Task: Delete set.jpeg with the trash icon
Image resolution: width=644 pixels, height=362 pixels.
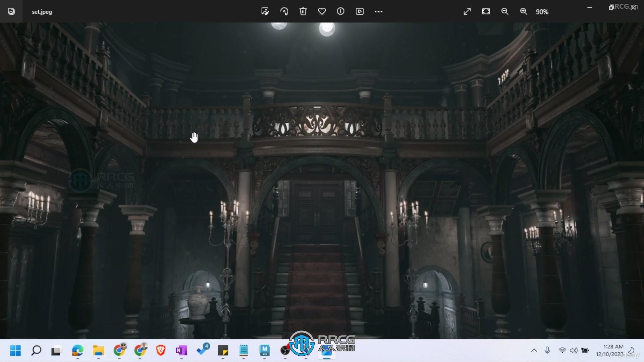Action: [x=303, y=11]
